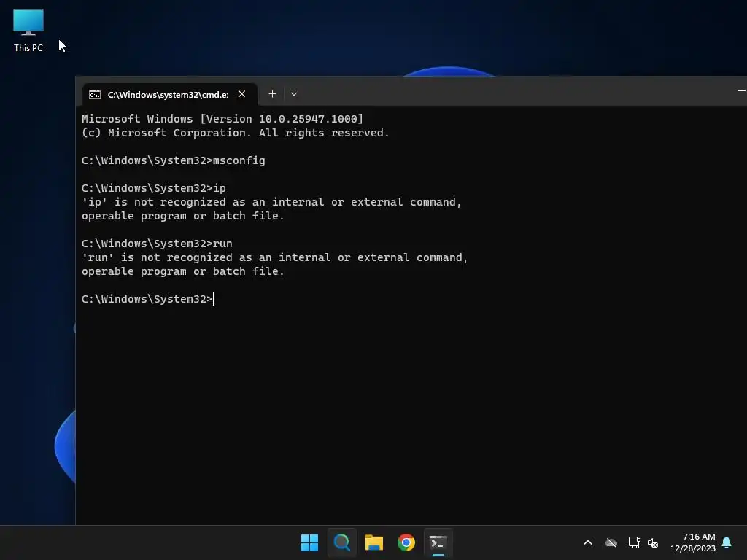Screen dimensions: 747x560
Task: Click Terminal icon in taskbar
Action: 438,542
